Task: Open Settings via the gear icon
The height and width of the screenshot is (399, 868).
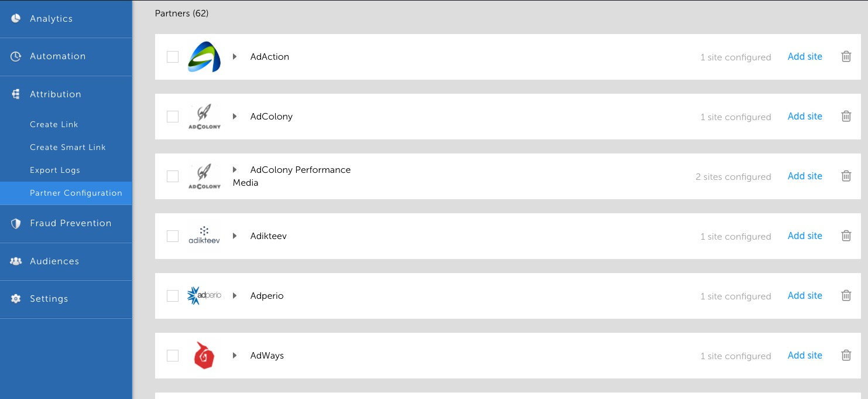Action: pos(16,299)
